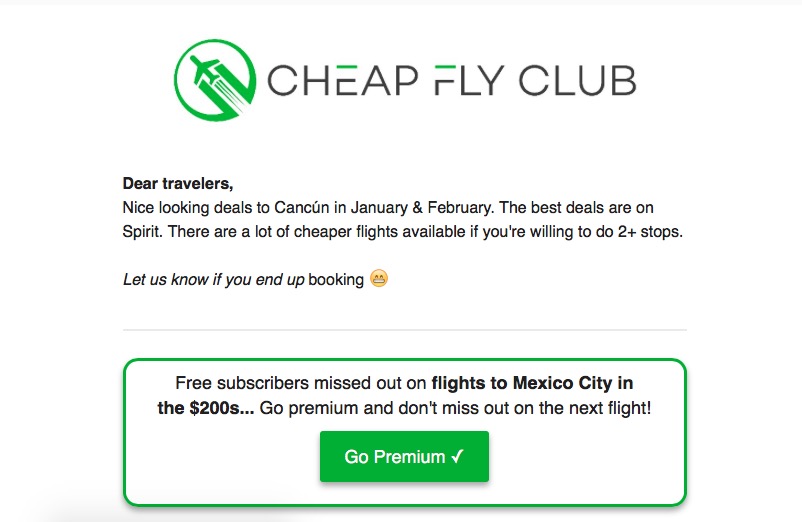Click the word Spirit in the paragraph

pyautogui.click(x=142, y=232)
